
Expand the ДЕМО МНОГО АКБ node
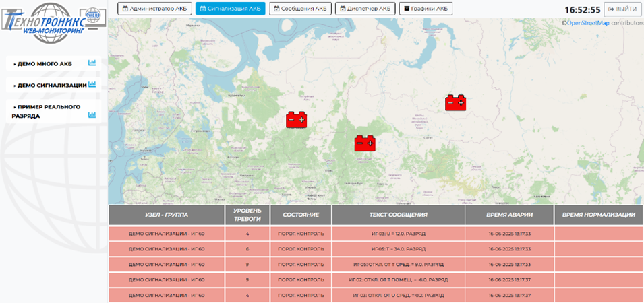pos(45,64)
